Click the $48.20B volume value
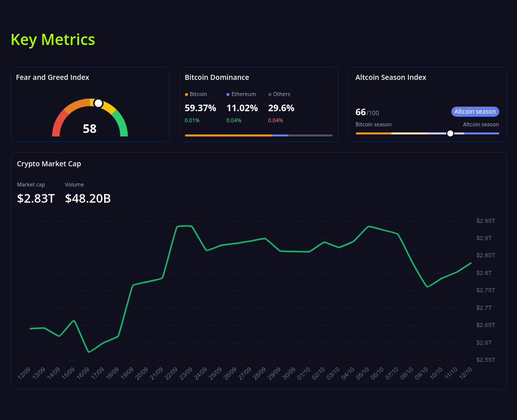This screenshot has height=420, width=517. (x=88, y=199)
